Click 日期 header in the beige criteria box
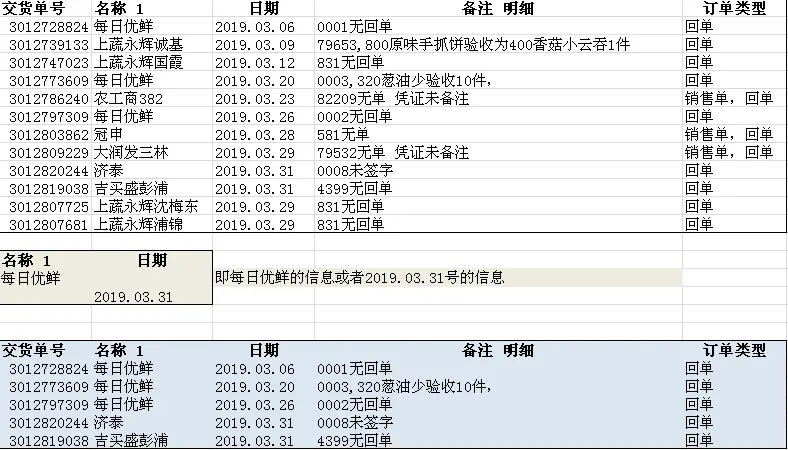The width and height of the screenshot is (788, 450). click(x=152, y=260)
